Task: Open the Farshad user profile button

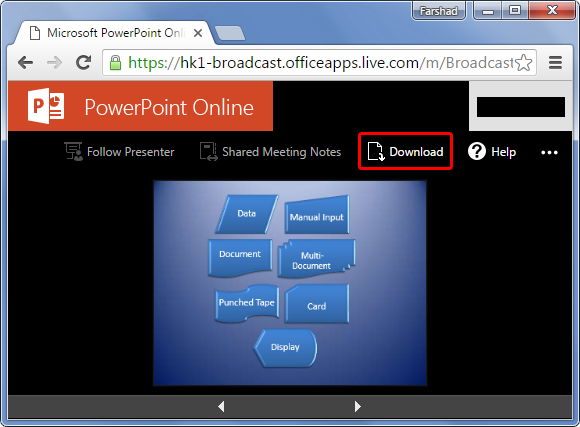Action: coord(439,11)
